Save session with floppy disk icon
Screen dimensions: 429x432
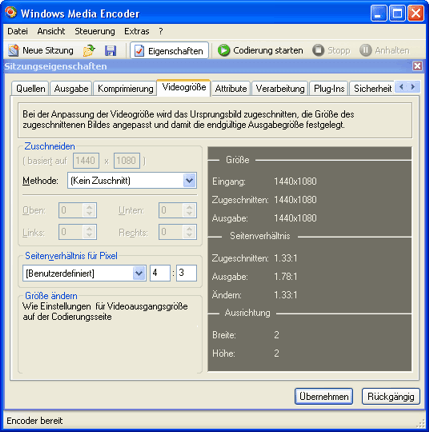[110, 51]
